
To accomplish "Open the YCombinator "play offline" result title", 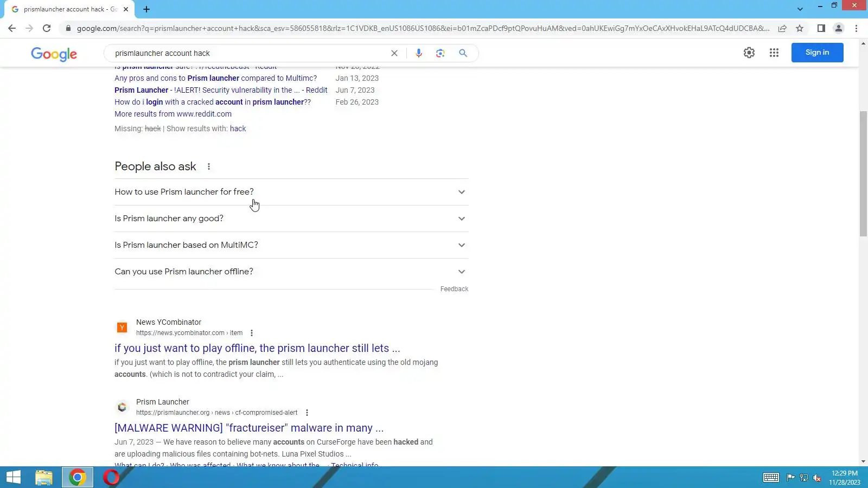I will (257, 348).
